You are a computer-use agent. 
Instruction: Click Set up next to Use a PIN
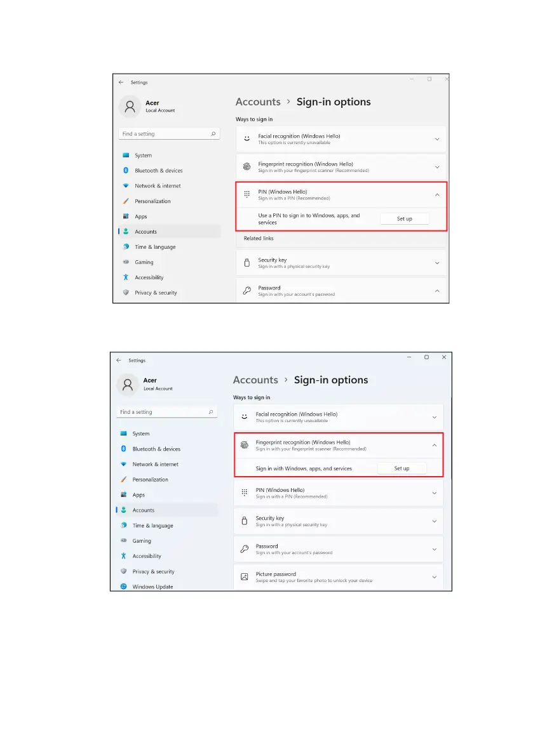click(x=404, y=218)
